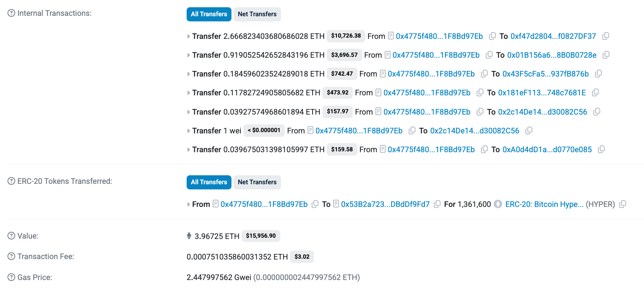Copy 0x53B2a723...DBdDf9Fd7 address
Screen dimensions: 644x292
[437, 204]
